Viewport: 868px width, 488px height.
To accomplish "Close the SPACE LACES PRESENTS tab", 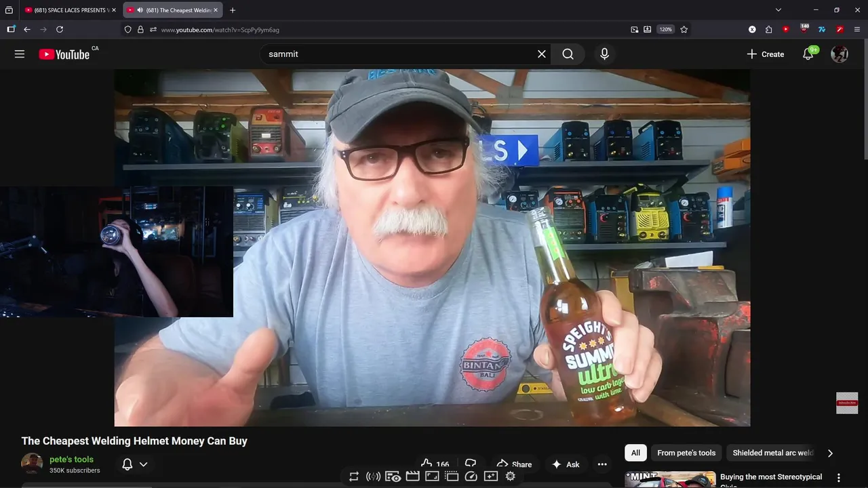I will (x=114, y=10).
